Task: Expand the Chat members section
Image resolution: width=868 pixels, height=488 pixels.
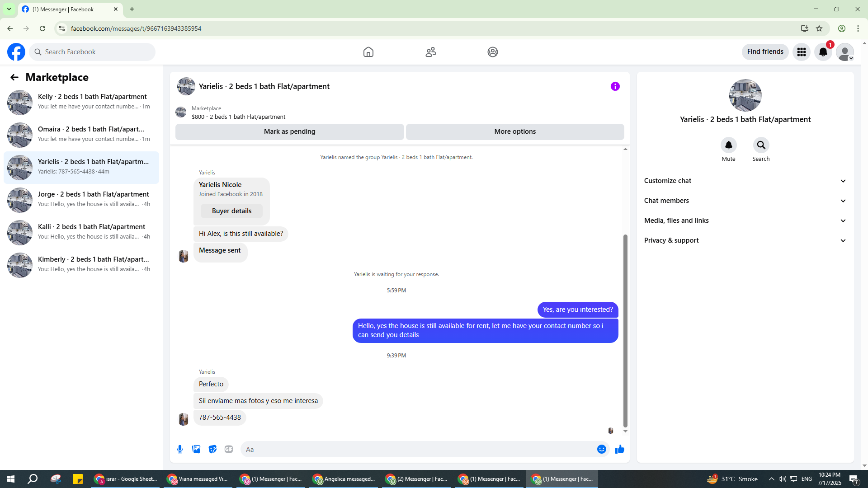Action: coord(745,201)
